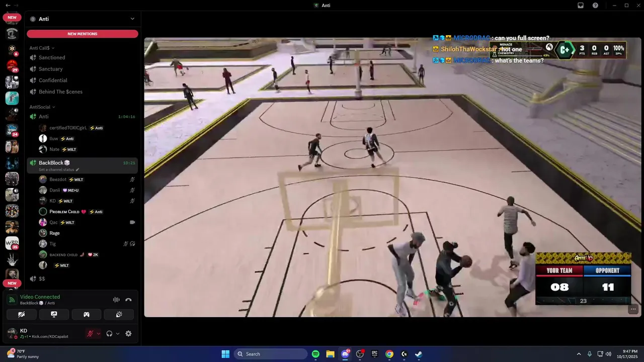The width and height of the screenshot is (644, 362).
Task: Open Steam from the taskbar
Action: (418, 354)
